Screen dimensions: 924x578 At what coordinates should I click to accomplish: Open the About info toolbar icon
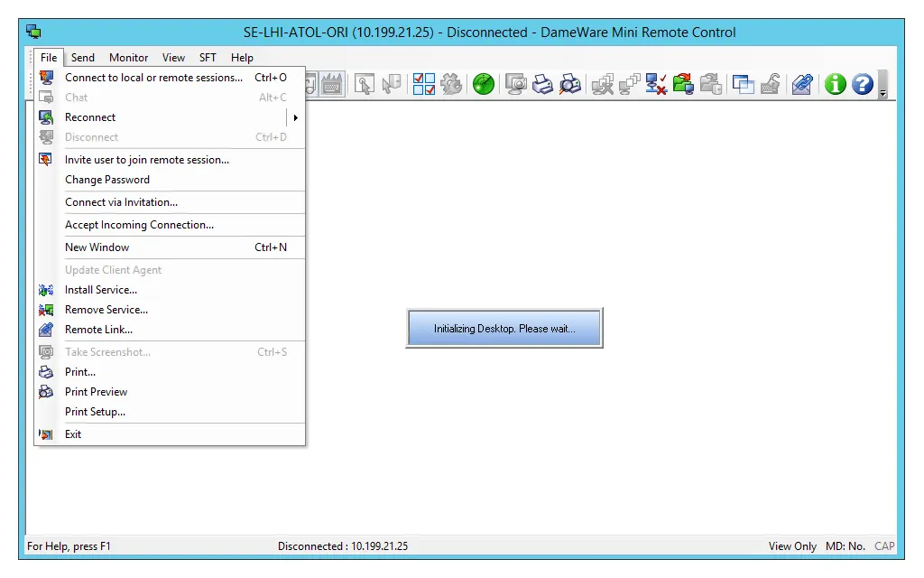click(836, 84)
